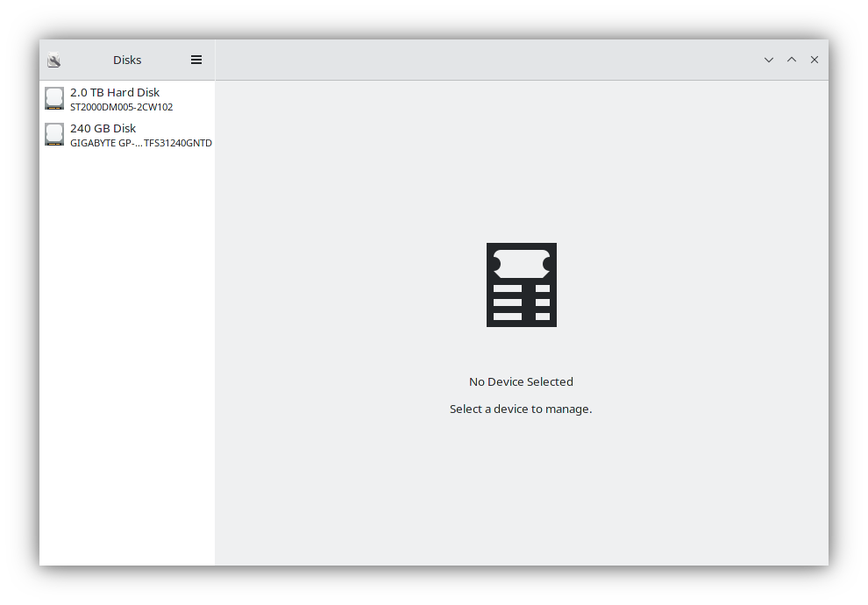
Task: Maximize the window with the up chevron
Action: click(792, 60)
